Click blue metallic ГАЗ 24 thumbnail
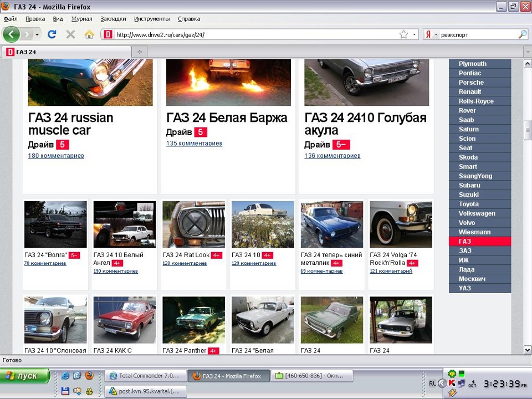The image size is (532, 399). (x=332, y=224)
